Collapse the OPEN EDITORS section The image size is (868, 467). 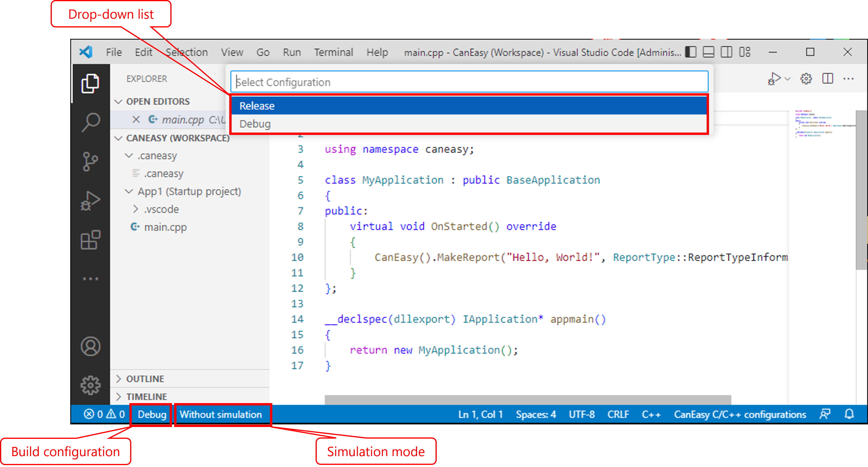pos(118,102)
